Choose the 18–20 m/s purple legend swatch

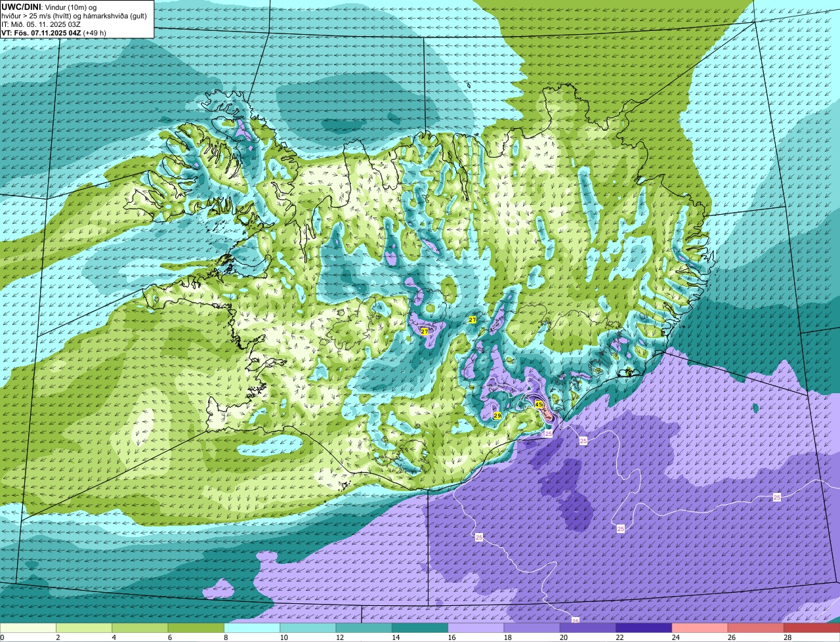point(532,628)
